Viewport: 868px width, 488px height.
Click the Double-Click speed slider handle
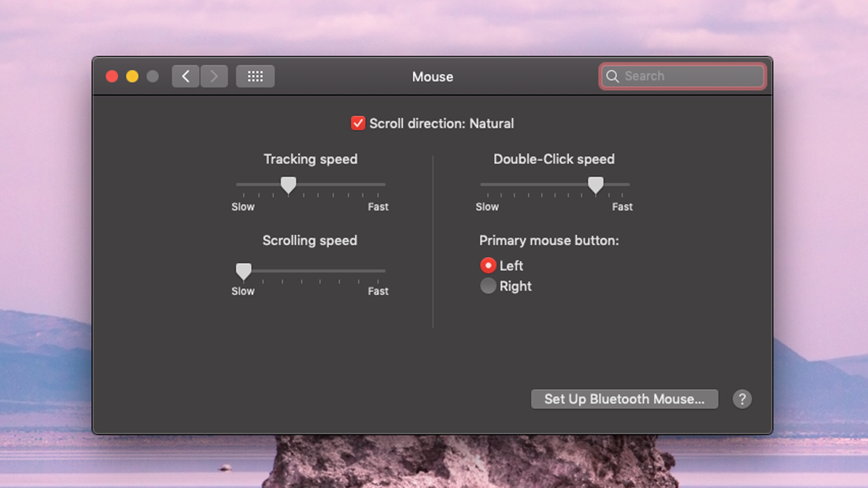[x=595, y=185]
